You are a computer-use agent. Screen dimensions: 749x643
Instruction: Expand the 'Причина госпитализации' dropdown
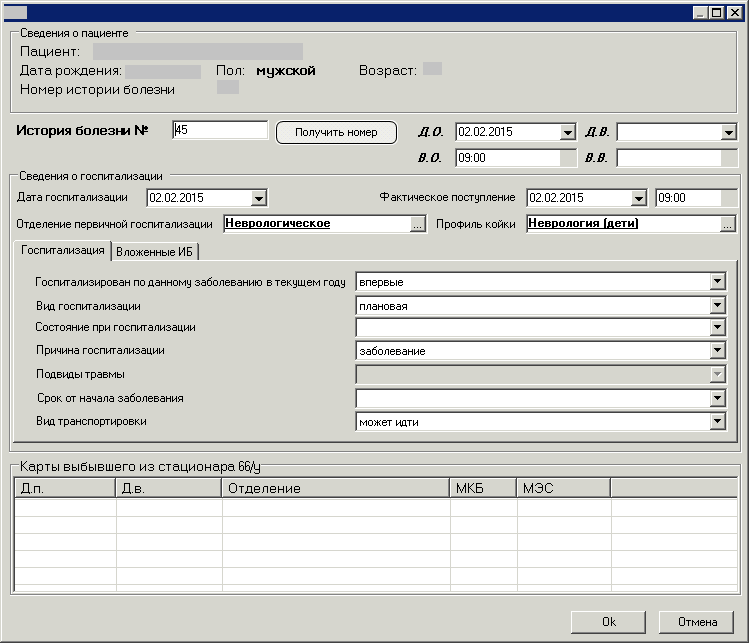point(717,350)
